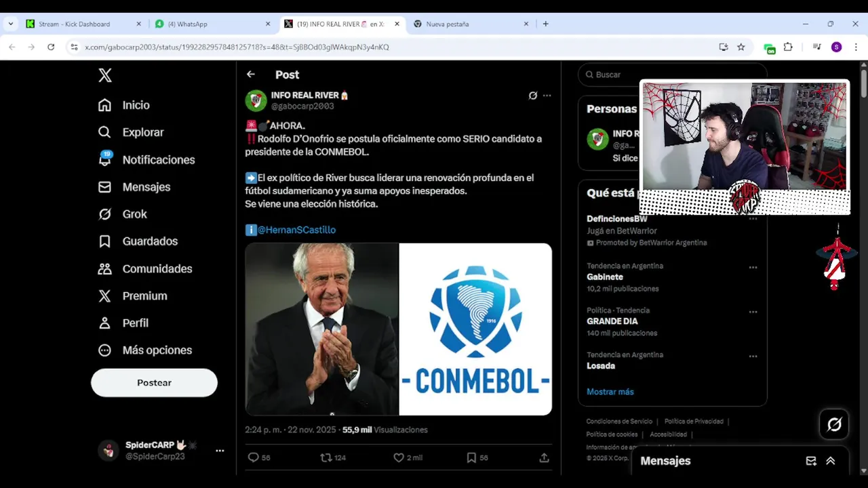Click reply icon with 56 comments
The width and height of the screenshot is (868, 488).
254,457
